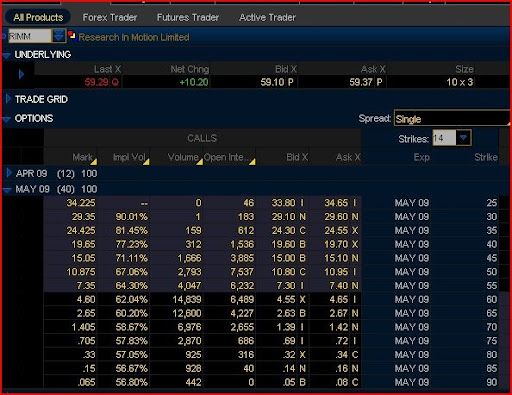Open the Forex Trader tab

tap(110, 17)
